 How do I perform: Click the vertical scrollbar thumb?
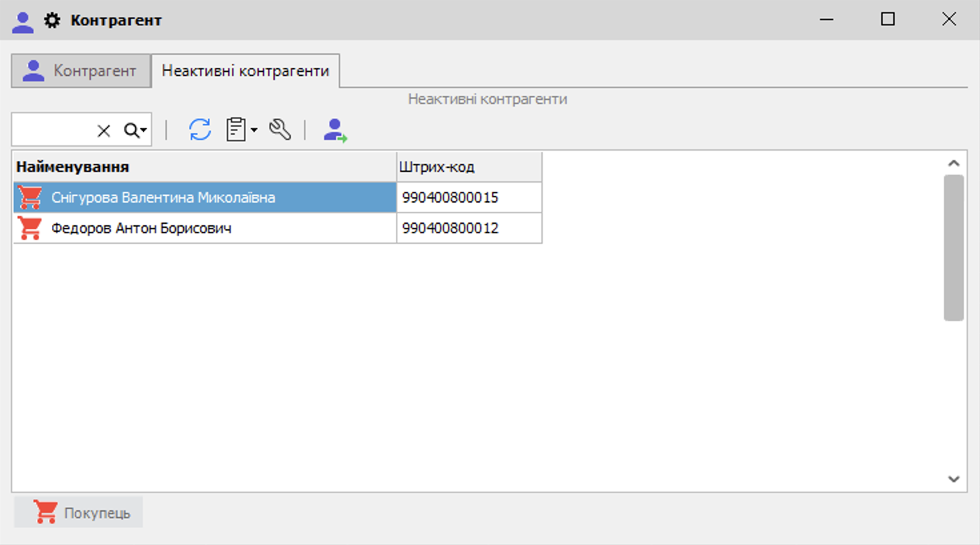pyautogui.click(x=954, y=248)
